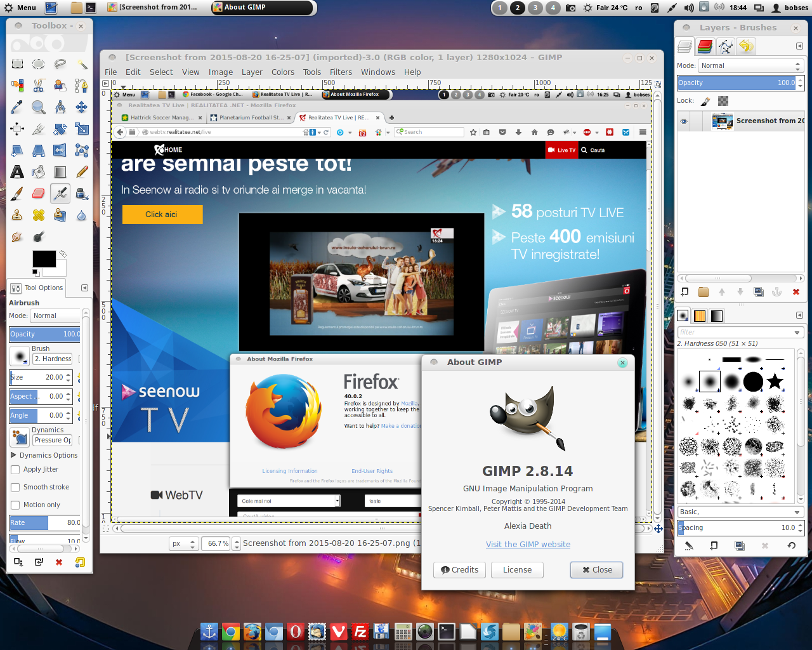812x650 pixels.
Task: Select the Pencil tool
Action: pyautogui.click(x=82, y=172)
